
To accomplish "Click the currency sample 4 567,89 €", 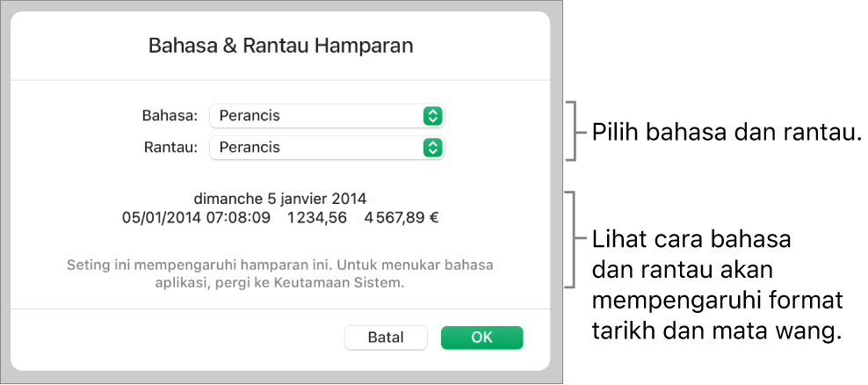I will (401, 216).
